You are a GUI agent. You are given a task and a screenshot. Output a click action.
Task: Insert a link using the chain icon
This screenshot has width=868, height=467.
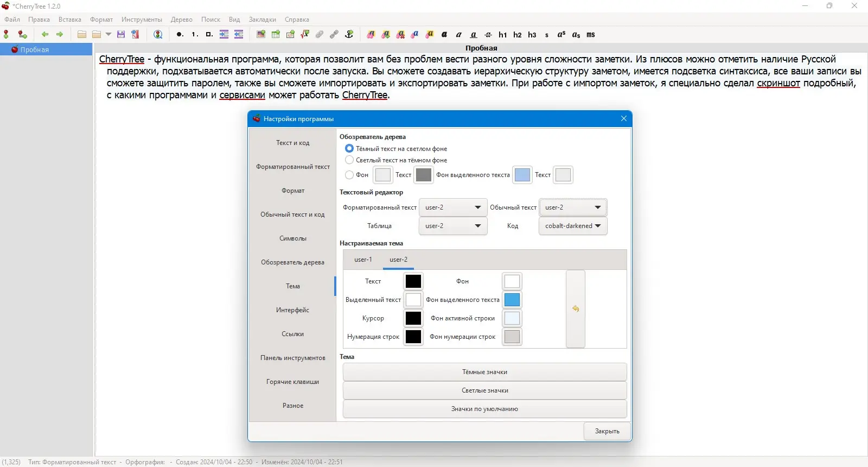point(334,34)
